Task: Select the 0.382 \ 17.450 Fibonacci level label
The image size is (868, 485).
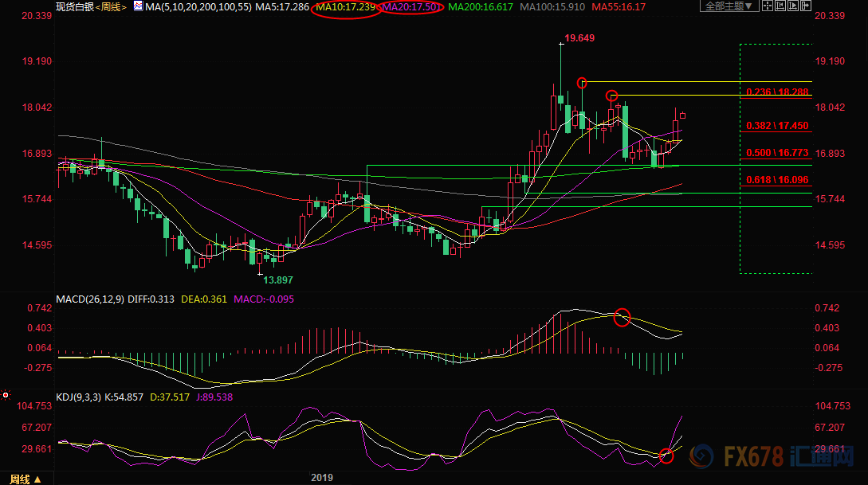Action: 777,126
